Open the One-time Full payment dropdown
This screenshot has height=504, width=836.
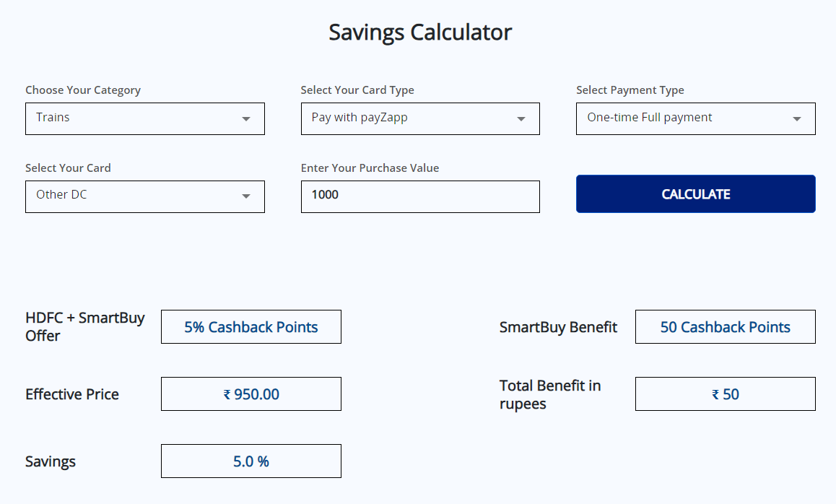pos(686,118)
